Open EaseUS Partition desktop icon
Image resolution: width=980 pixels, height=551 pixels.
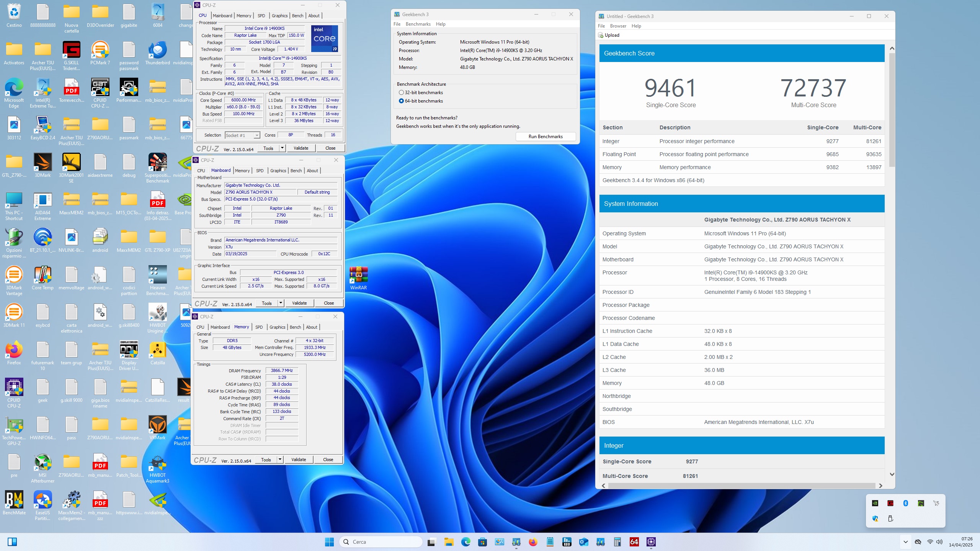click(x=42, y=505)
